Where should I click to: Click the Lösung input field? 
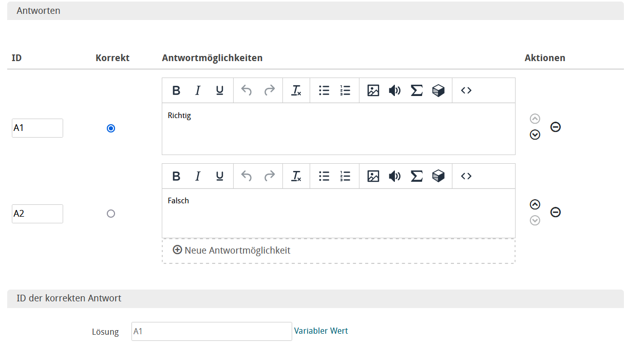[x=212, y=332]
